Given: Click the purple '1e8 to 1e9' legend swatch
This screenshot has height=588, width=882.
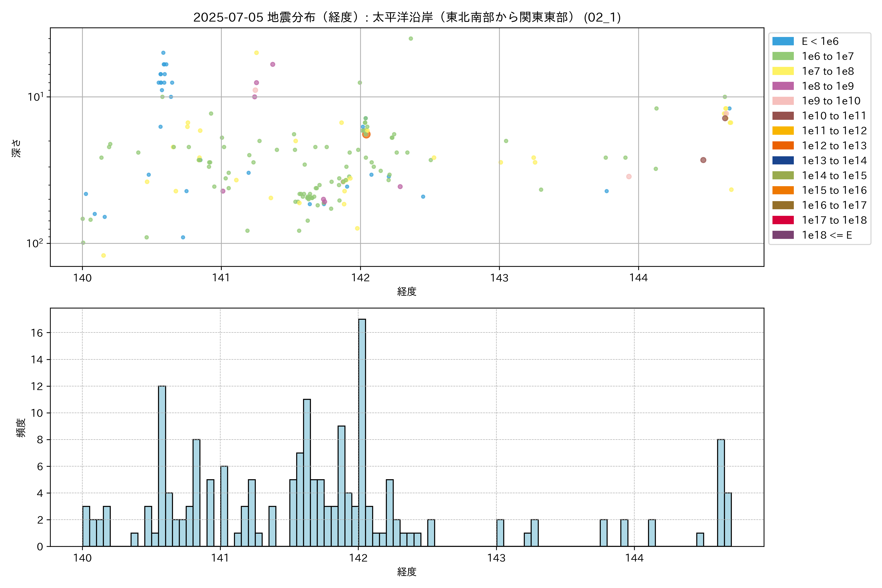Looking at the screenshot, I should (x=783, y=86).
